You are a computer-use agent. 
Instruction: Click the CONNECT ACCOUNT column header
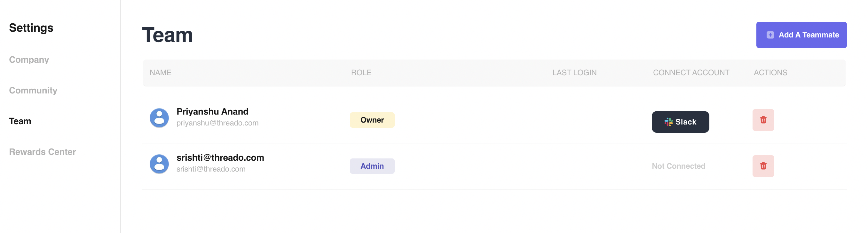691,73
